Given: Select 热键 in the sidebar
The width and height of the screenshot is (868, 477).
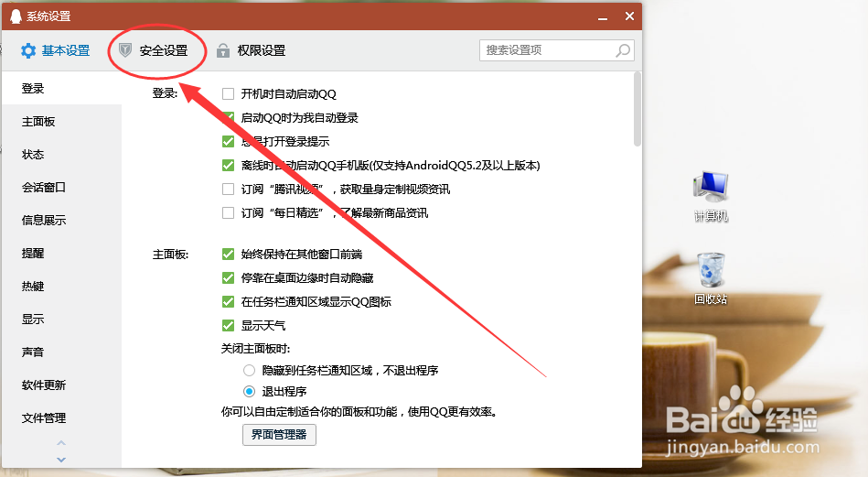Looking at the screenshot, I should point(61,287).
